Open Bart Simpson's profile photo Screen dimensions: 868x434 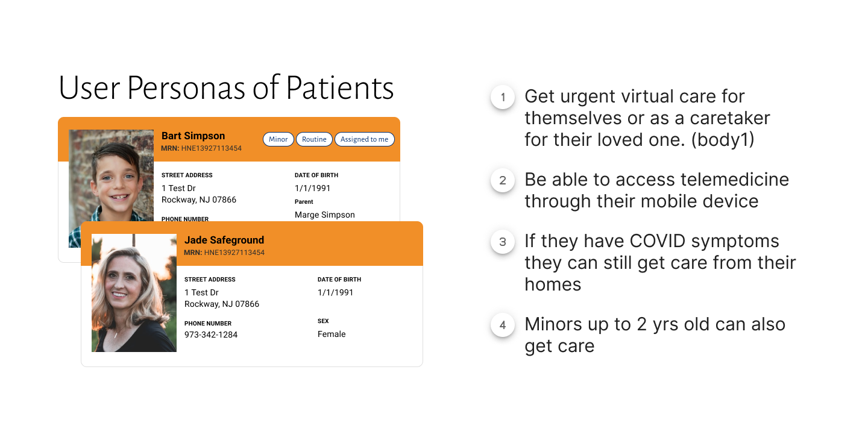click(111, 176)
